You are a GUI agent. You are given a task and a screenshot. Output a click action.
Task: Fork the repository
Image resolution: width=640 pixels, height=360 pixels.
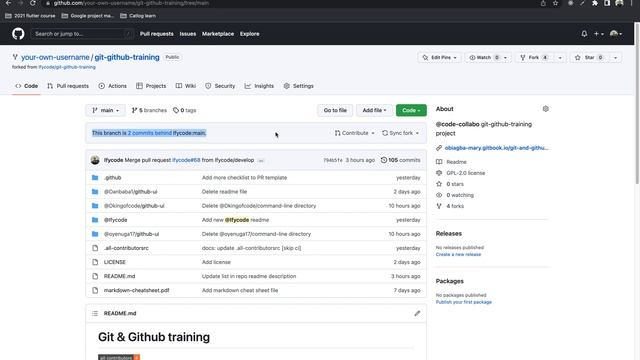[533, 58]
